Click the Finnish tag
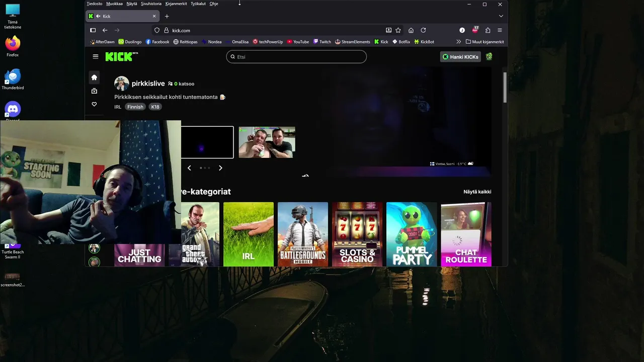 (x=135, y=107)
